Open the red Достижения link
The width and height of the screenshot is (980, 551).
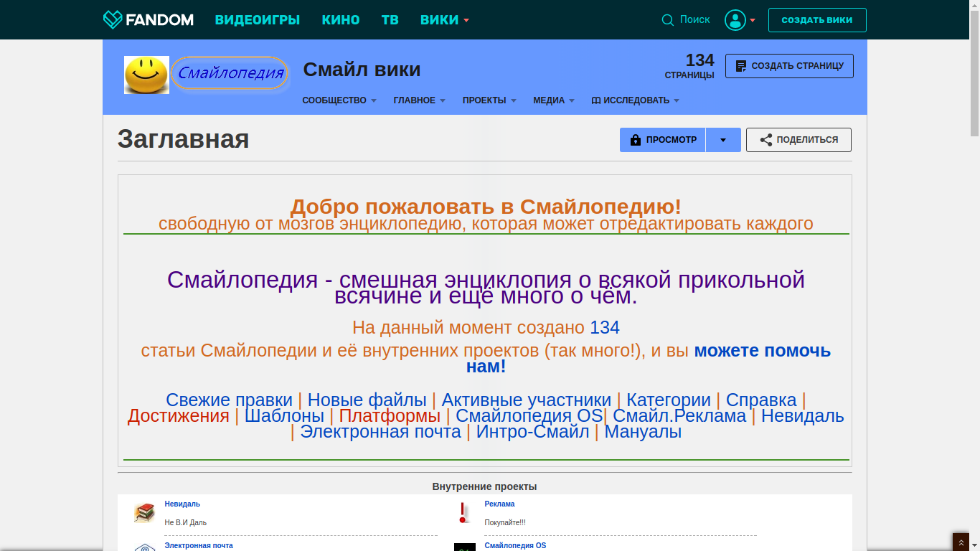click(179, 415)
